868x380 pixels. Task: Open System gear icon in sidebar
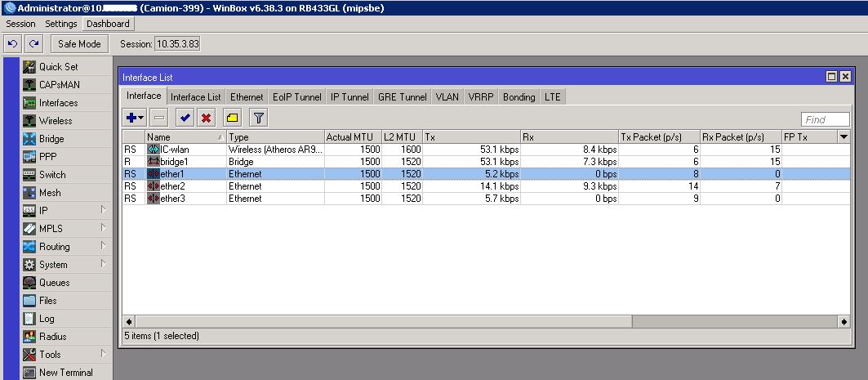29,265
